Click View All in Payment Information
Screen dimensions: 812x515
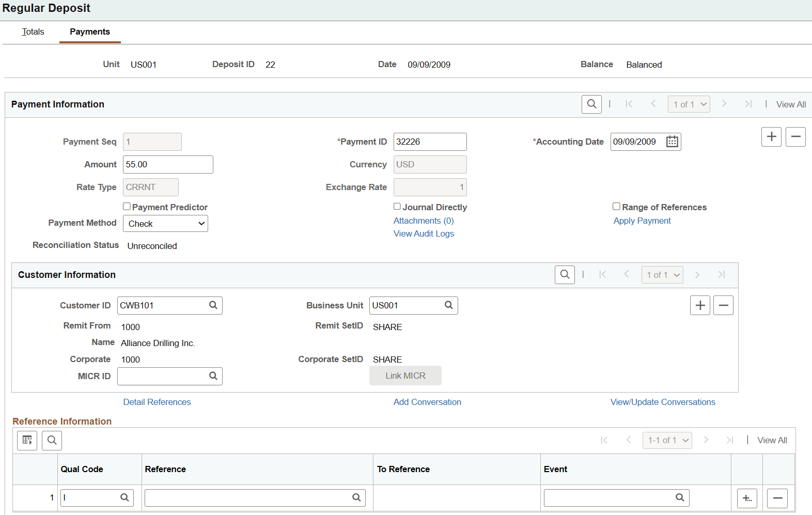coord(791,104)
